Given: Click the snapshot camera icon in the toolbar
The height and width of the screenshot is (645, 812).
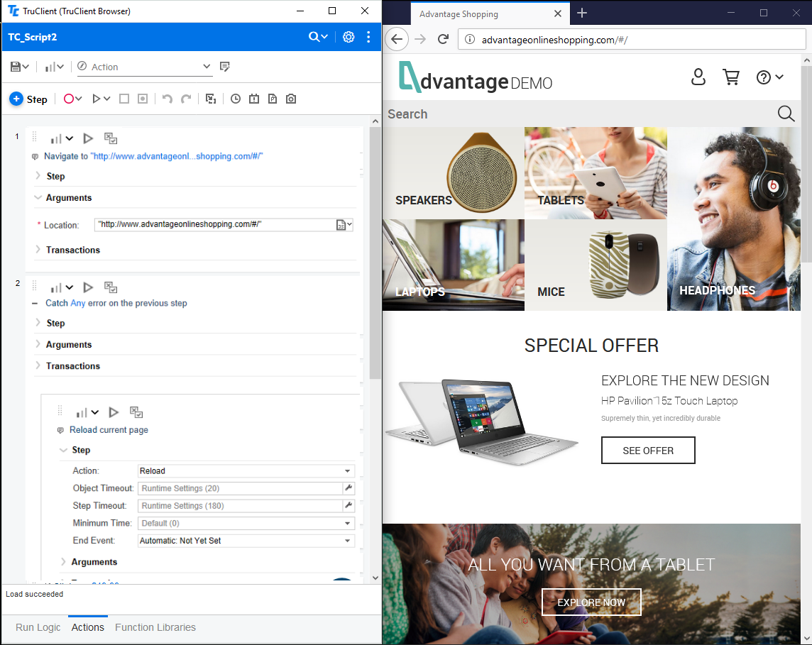Looking at the screenshot, I should pyautogui.click(x=291, y=99).
